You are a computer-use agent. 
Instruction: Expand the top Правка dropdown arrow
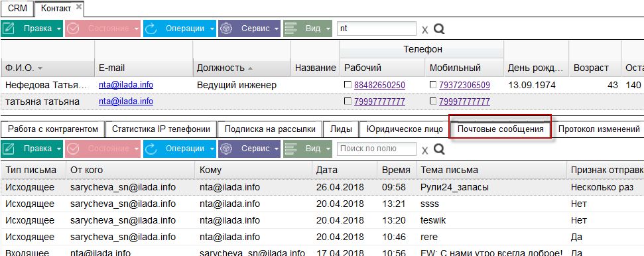[x=59, y=29]
